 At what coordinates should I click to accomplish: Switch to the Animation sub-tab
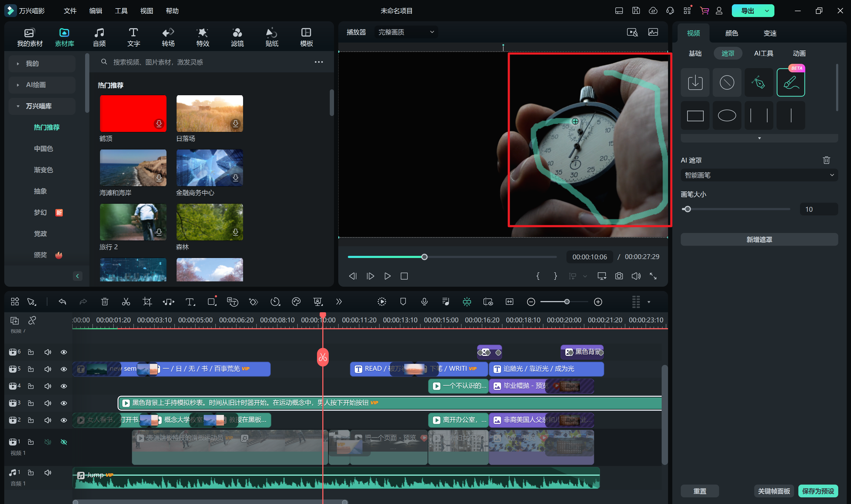coord(799,53)
